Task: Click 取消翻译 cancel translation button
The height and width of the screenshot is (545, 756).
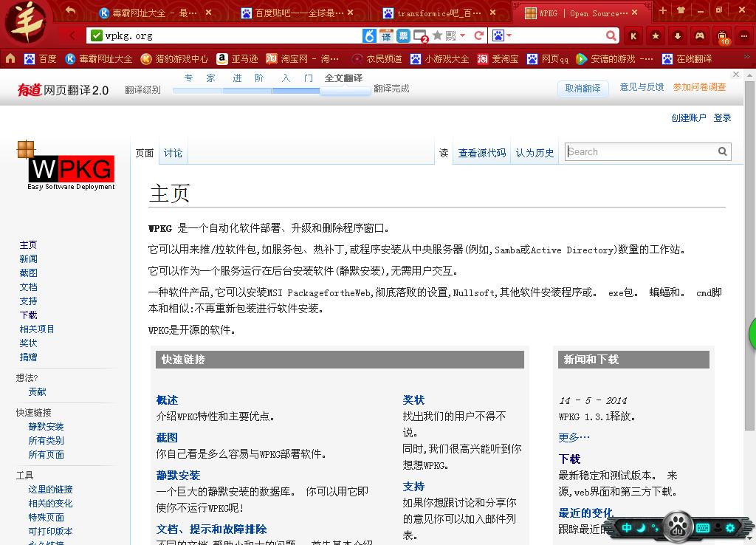Action: point(583,89)
